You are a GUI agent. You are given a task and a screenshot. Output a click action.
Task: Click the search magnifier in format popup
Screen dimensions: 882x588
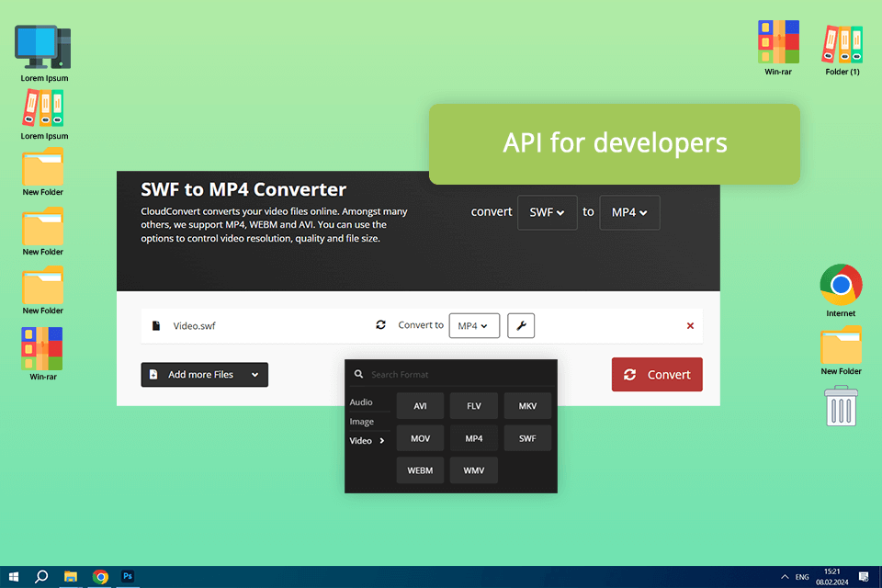[x=358, y=374]
